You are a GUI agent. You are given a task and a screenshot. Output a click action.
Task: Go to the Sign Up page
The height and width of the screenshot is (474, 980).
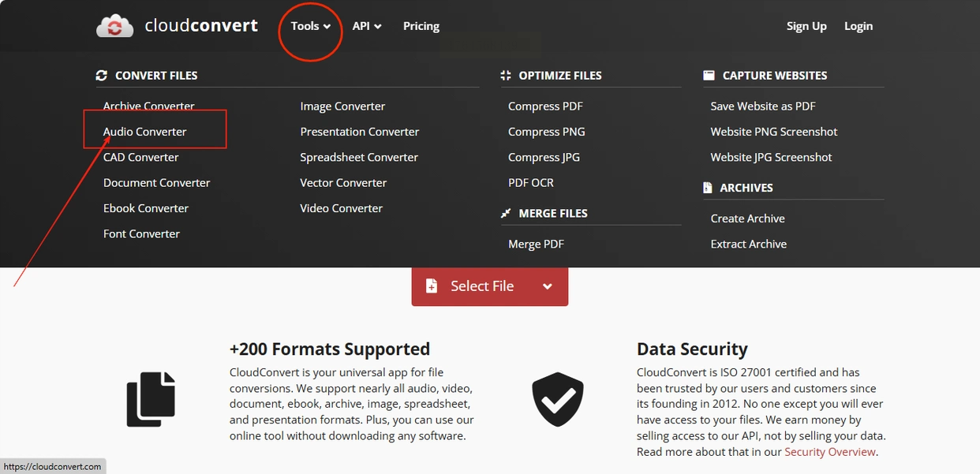click(806, 26)
